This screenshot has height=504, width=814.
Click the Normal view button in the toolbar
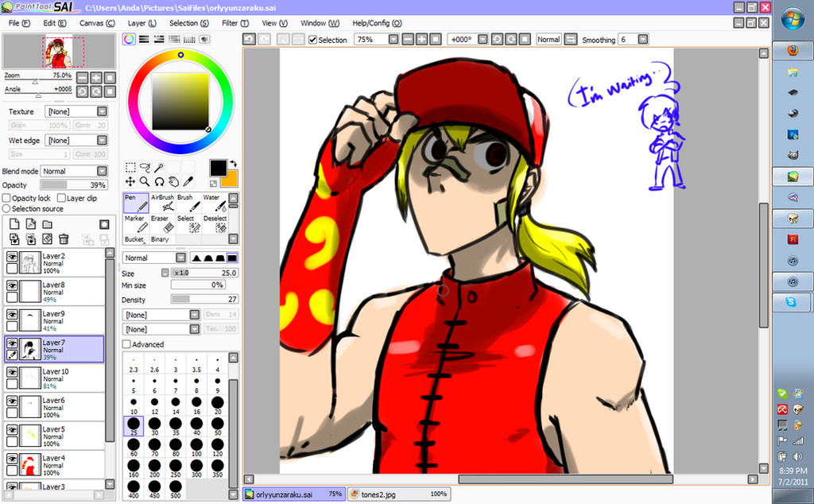548,40
